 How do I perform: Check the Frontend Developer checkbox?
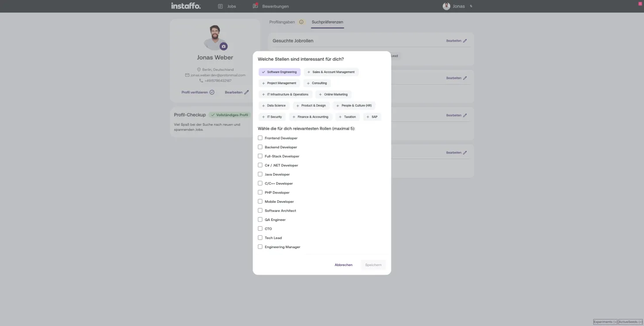(x=260, y=138)
